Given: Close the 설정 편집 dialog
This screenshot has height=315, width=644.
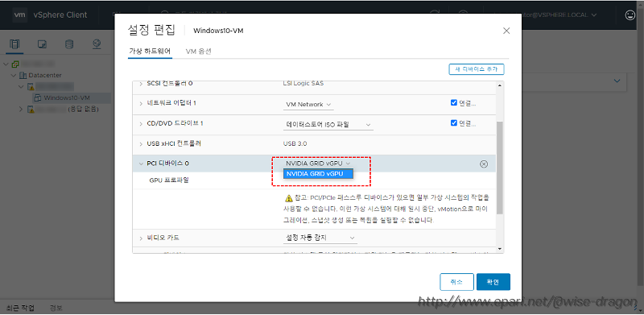Looking at the screenshot, I should point(506,31).
